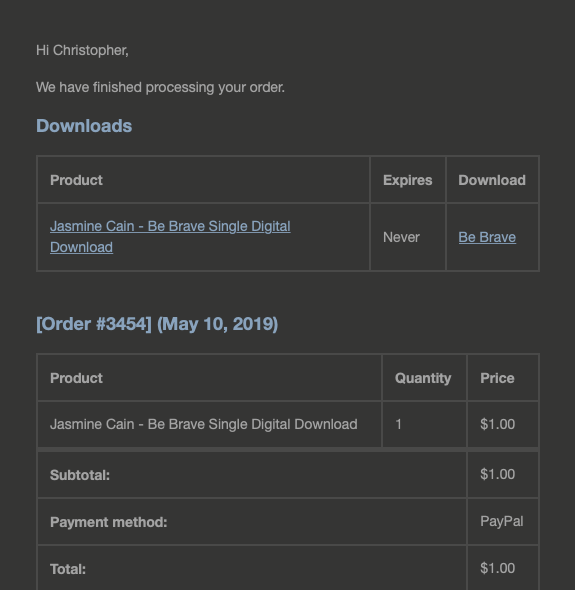Click the Total amount $1.00
Screen dimensions: 575x590
(497, 568)
